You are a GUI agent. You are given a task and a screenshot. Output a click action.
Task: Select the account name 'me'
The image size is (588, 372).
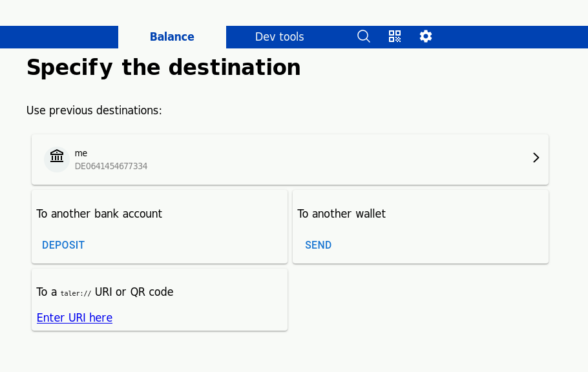click(81, 153)
